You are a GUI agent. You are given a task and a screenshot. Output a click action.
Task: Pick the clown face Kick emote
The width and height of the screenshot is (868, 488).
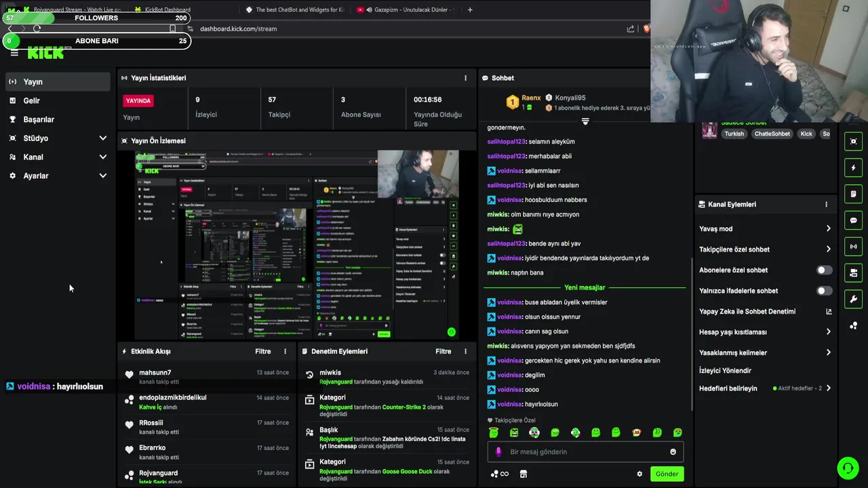[534, 433]
